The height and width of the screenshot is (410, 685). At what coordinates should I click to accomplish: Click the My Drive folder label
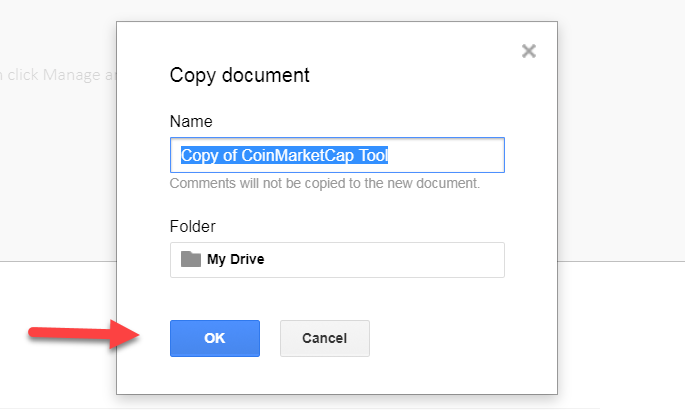235,260
